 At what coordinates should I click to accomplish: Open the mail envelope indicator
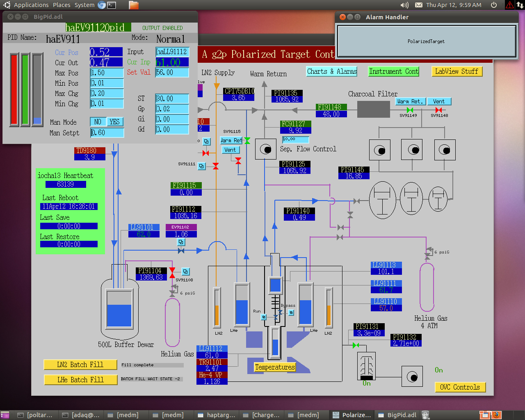pyautogui.click(x=419, y=5)
